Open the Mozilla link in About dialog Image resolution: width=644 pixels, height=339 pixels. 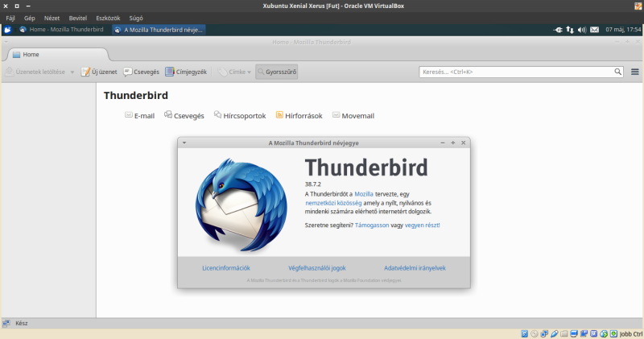tap(364, 194)
